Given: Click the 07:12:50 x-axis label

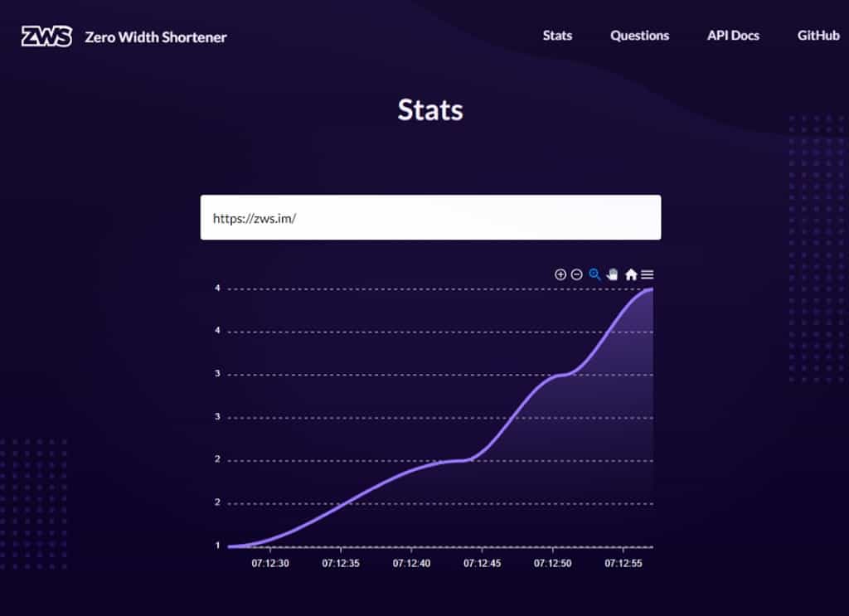Looking at the screenshot, I should [552, 563].
